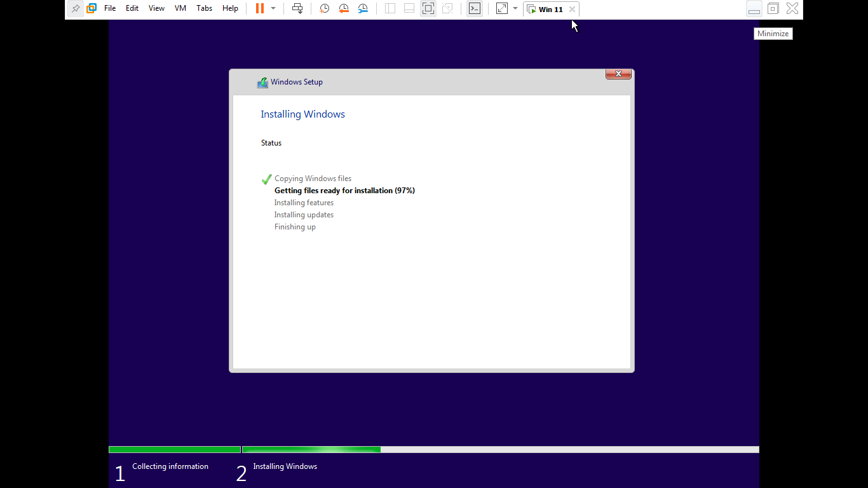Screen dimensions: 868x488
Task: Close the VMware Workstation window
Action: coord(792,9)
